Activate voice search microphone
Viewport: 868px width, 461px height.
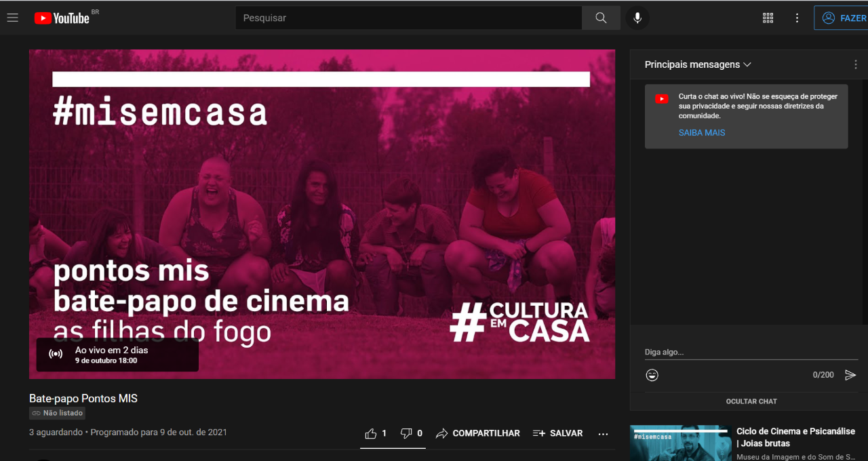[x=637, y=18]
